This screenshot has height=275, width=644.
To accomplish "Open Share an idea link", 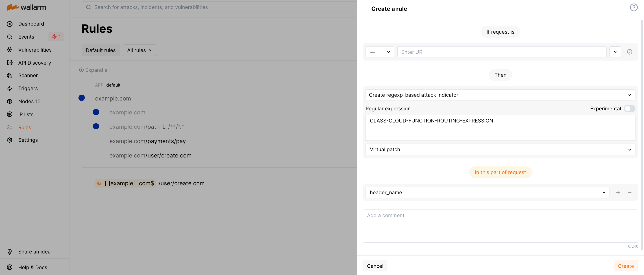I will tap(34, 252).
